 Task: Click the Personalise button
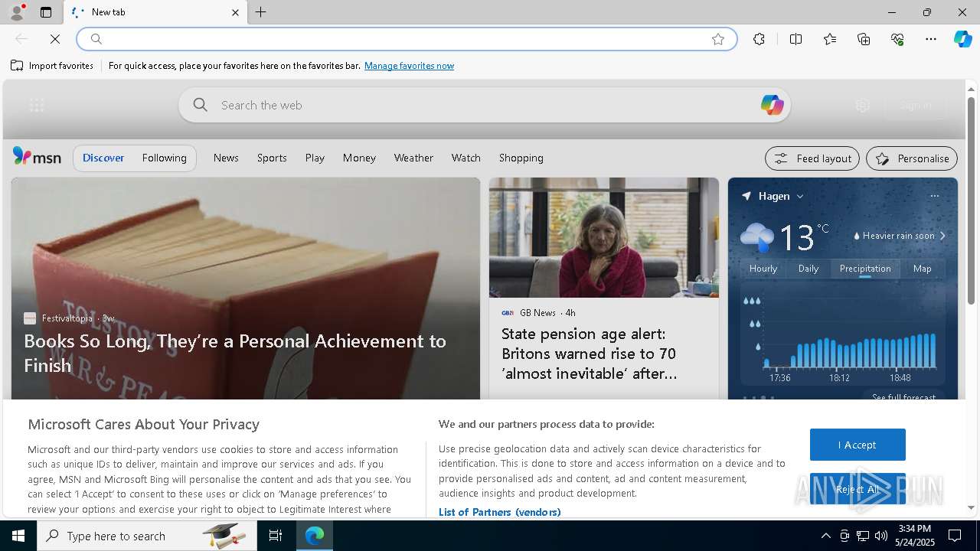(912, 158)
